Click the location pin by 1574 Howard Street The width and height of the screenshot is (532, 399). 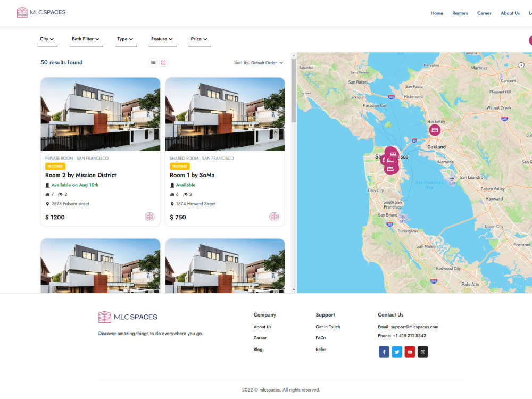pyautogui.click(x=172, y=204)
